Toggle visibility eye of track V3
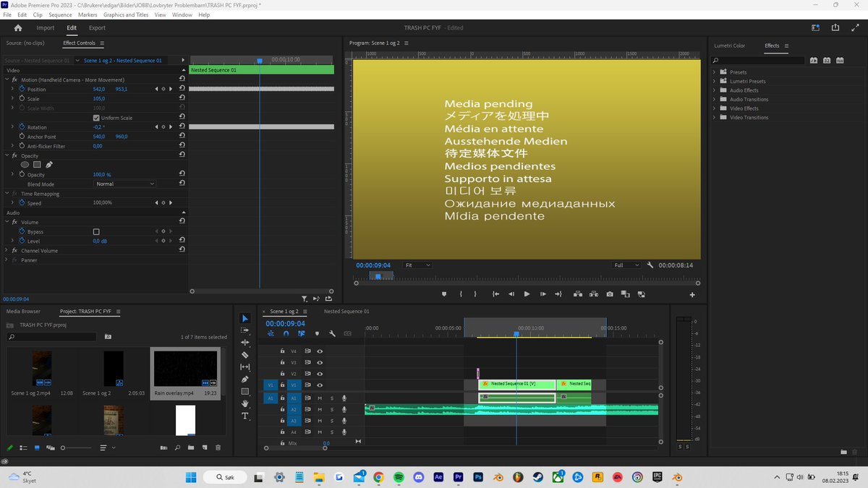This screenshot has height=488, width=868. coord(320,363)
